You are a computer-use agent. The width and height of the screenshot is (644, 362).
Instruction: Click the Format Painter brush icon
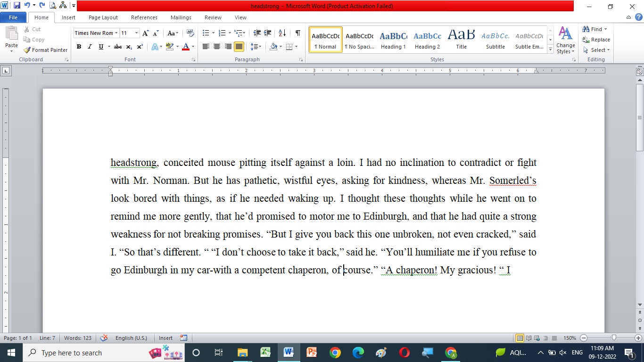click(x=27, y=50)
